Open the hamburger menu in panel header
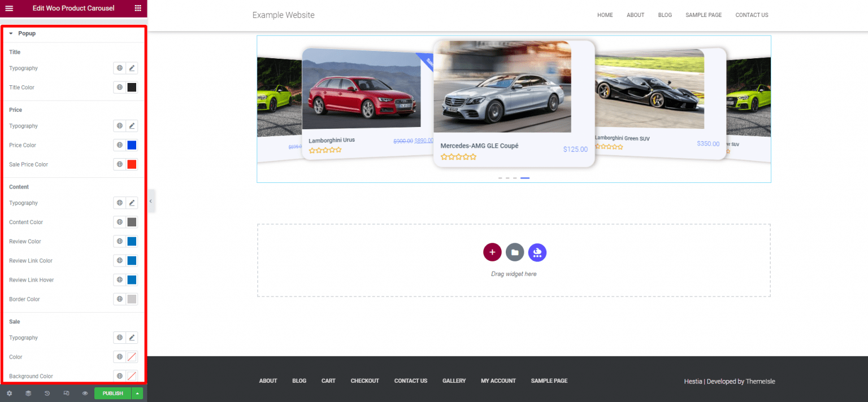 pos(9,8)
